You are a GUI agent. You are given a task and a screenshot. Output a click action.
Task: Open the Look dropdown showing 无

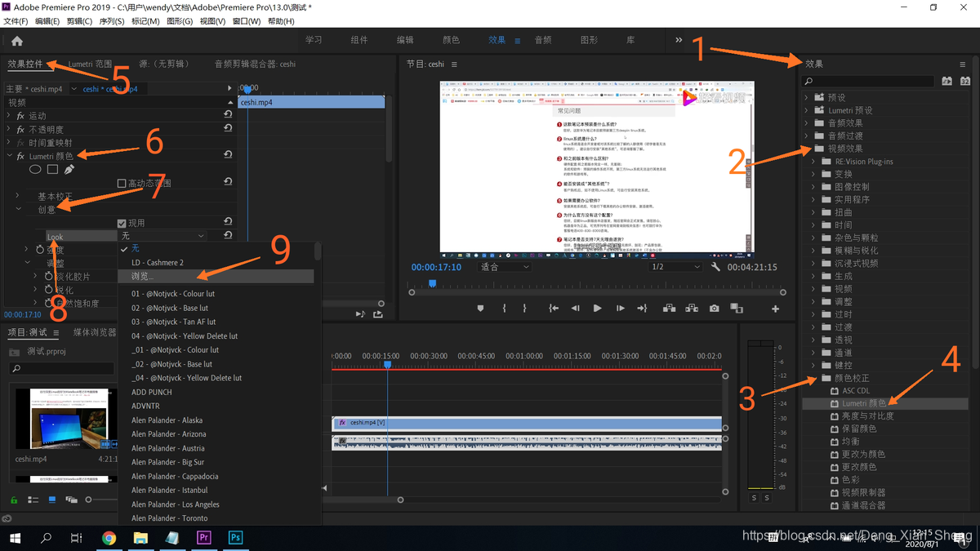pyautogui.click(x=163, y=236)
